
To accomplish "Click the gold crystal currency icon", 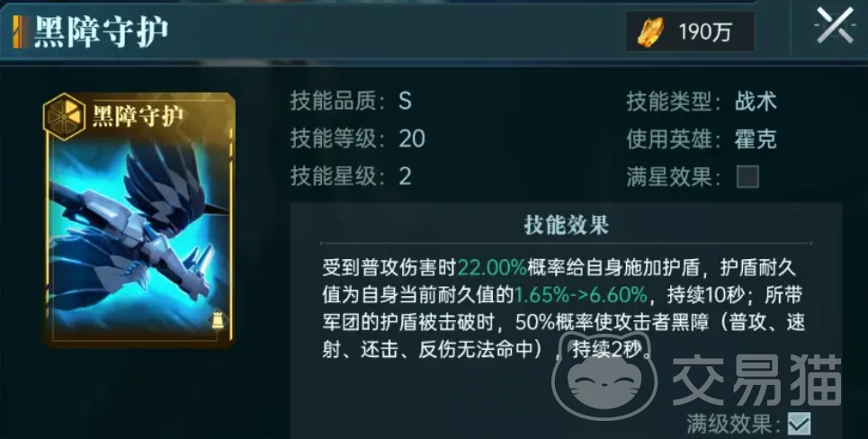I will click(650, 32).
